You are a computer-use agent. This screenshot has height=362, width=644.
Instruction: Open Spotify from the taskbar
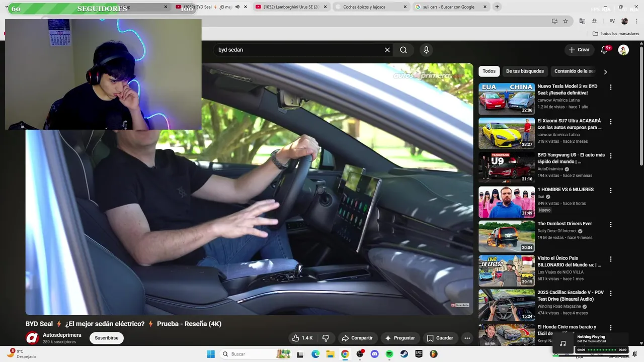[389, 354]
